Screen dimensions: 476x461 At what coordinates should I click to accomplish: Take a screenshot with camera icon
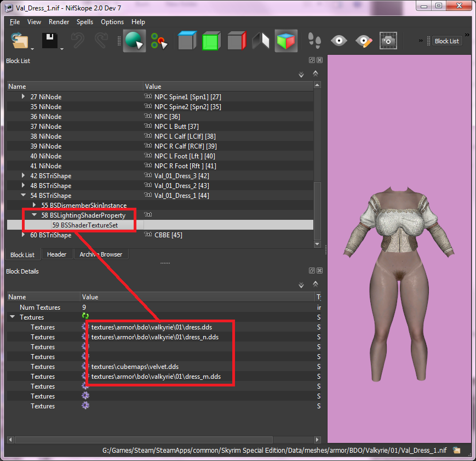(x=388, y=41)
